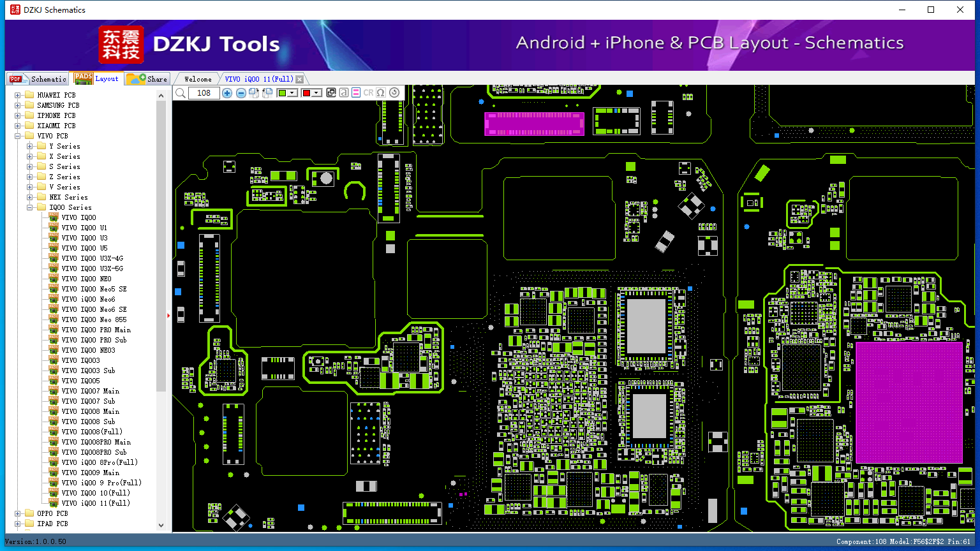
Task: Click the PADS icon beside VIVO IQOO3
Action: (54, 360)
